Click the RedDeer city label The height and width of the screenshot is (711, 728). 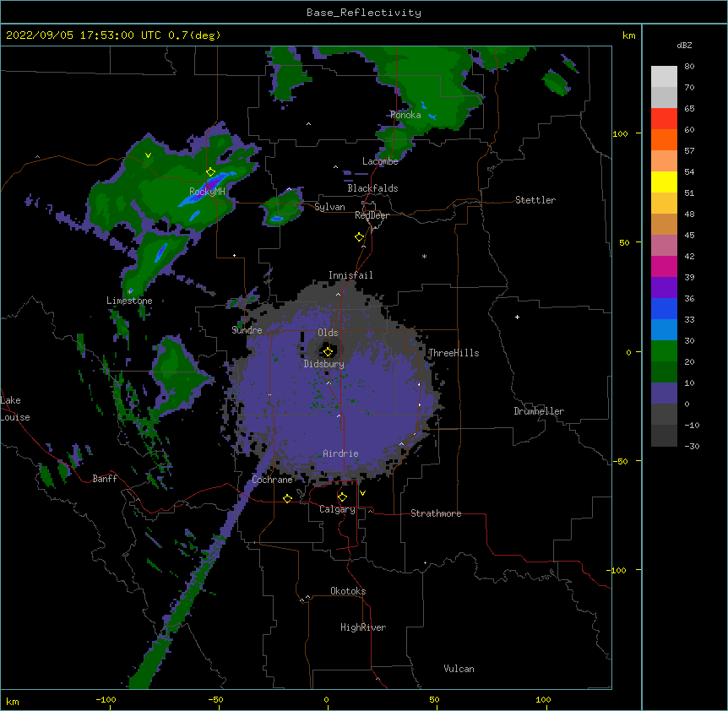372,215
